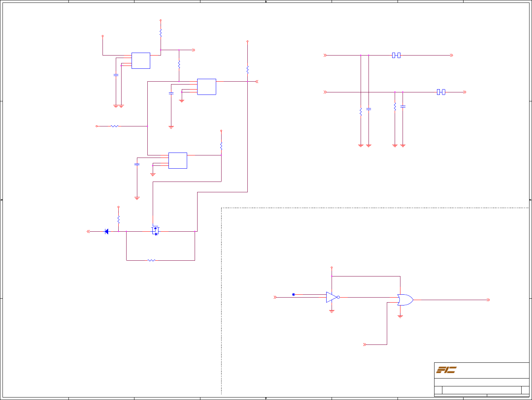
Task: Select the vertical resistor just above the diode line
Action: tap(118, 219)
